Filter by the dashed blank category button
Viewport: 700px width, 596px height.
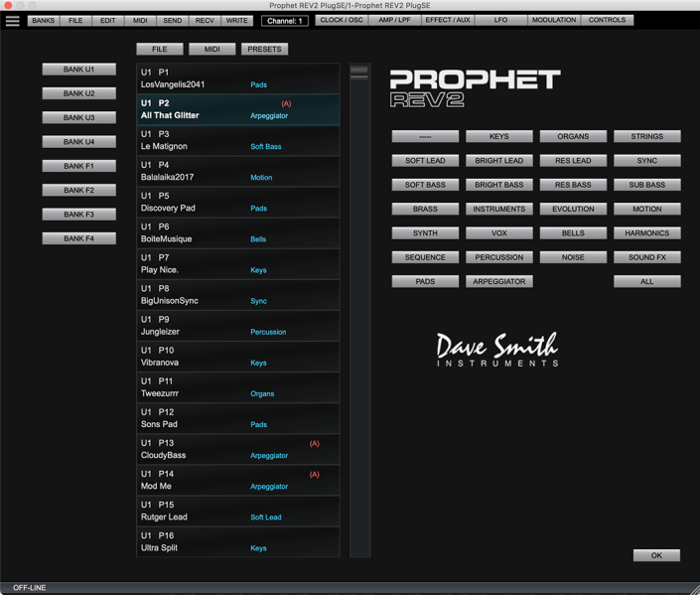(425, 136)
